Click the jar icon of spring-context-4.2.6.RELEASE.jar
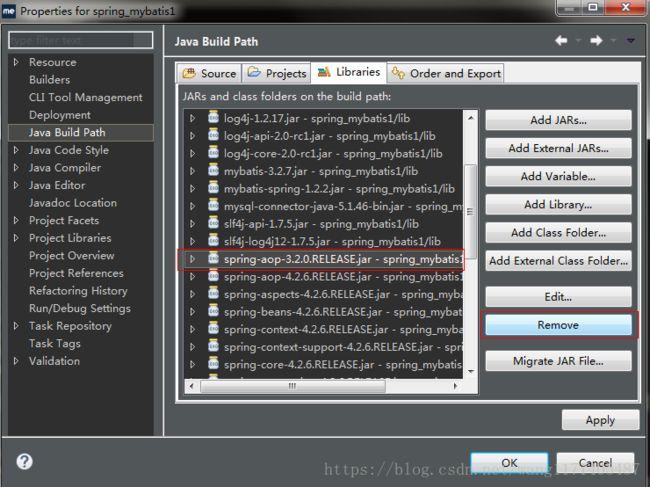Screen dimensions: 650x487 click(213, 329)
